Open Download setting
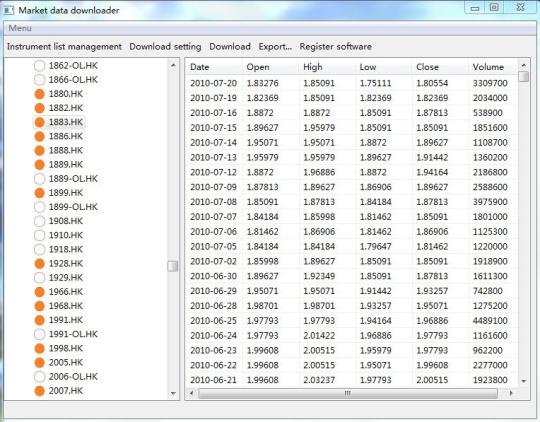 point(165,47)
